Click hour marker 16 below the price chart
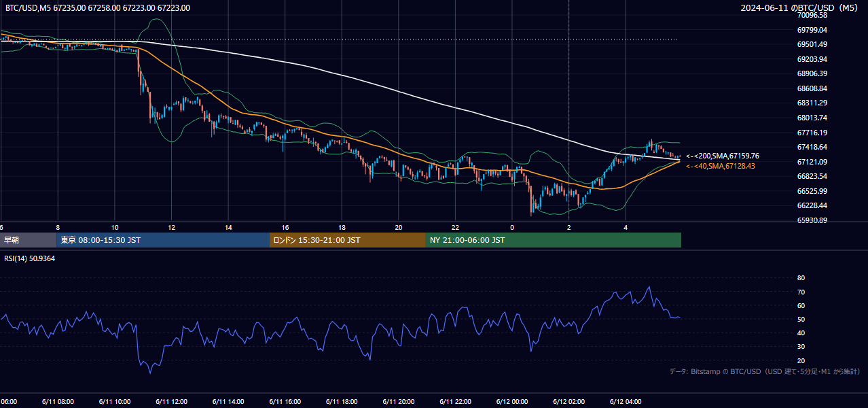This screenshot has height=408, width=868. 285,227
